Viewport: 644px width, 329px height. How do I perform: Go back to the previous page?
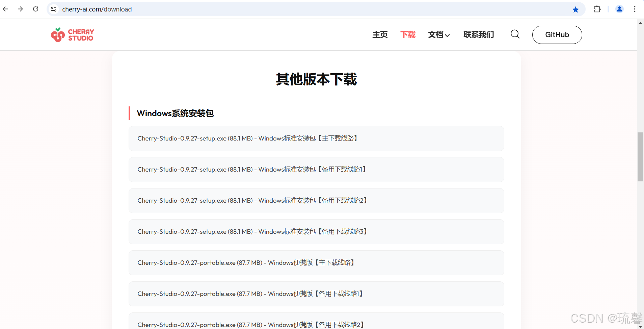[5, 9]
